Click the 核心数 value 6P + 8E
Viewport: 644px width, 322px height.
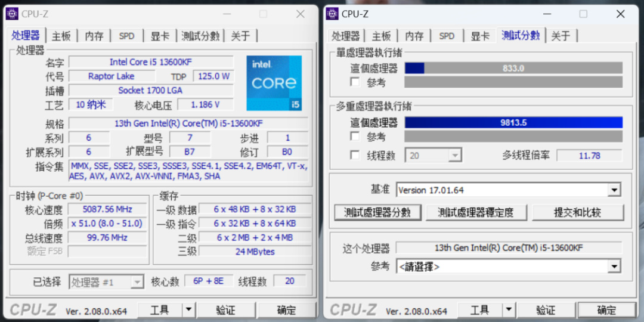(209, 281)
